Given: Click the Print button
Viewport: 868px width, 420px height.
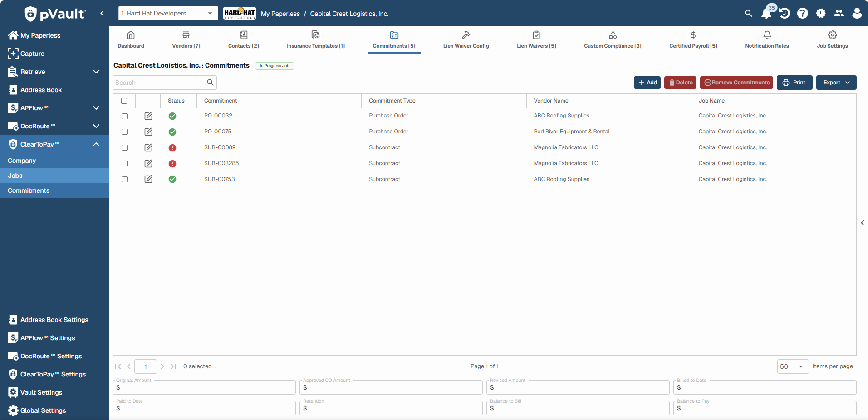Looking at the screenshot, I should click(x=794, y=83).
